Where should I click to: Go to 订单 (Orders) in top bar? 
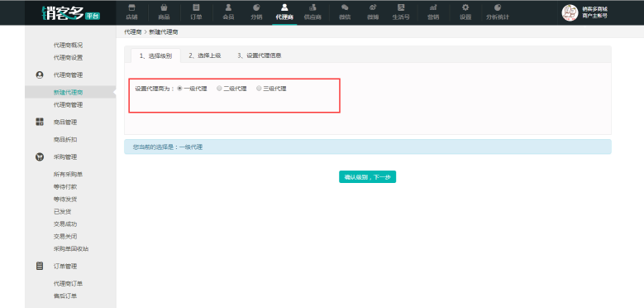click(196, 12)
